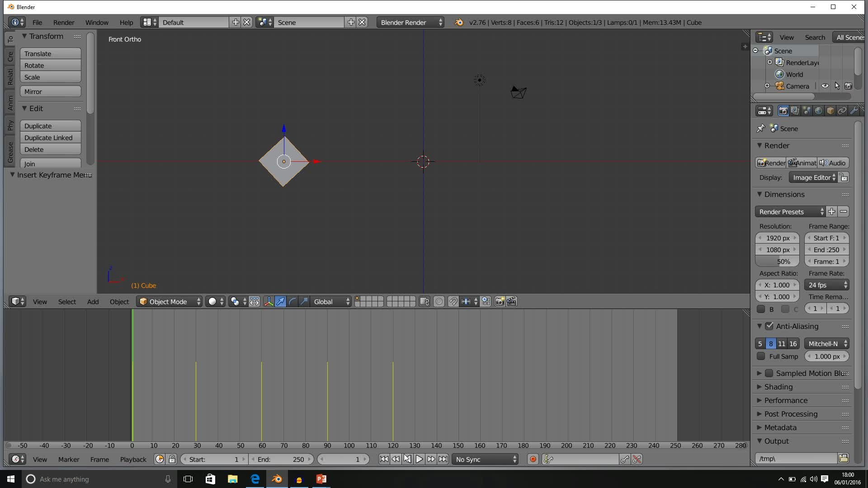The image size is (868, 488).
Task: Expand the Performance panel
Action: pos(786,400)
